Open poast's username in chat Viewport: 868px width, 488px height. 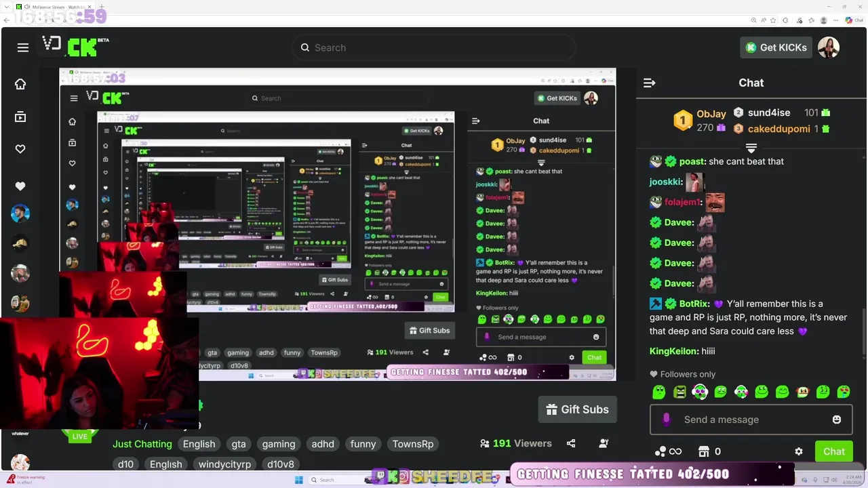point(692,161)
